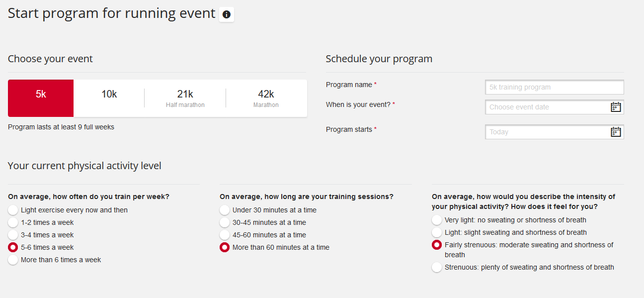Viewport: 644px width, 298px height.
Task: Select Light exercise every now and then
Action: tap(13, 210)
